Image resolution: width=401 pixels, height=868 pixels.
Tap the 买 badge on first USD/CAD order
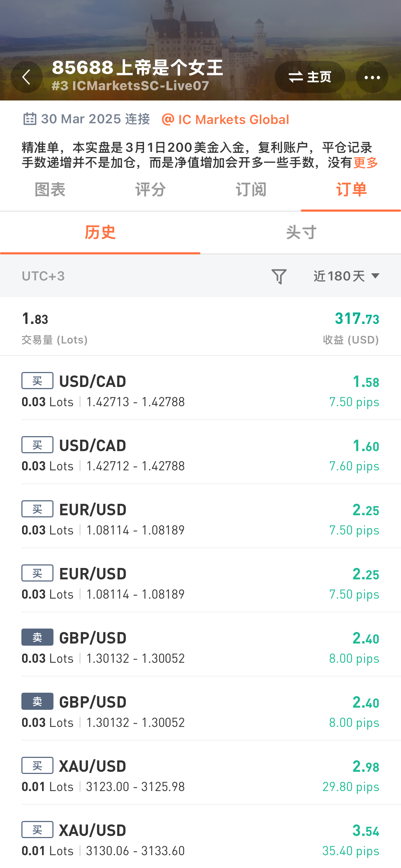(x=37, y=381)
